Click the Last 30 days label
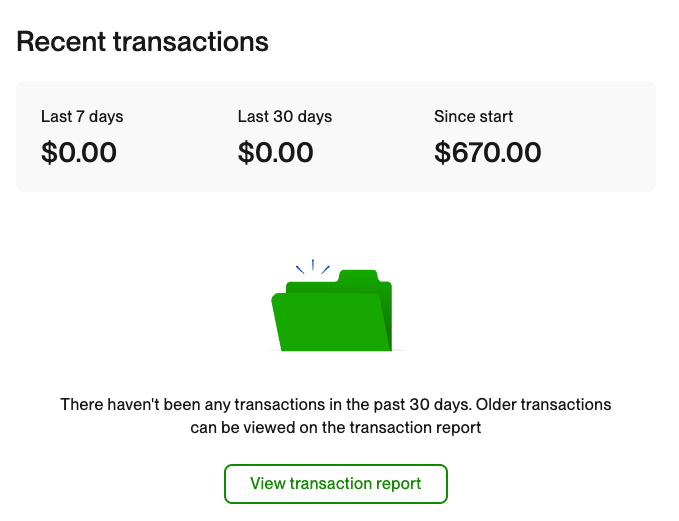 click(285, 117)
